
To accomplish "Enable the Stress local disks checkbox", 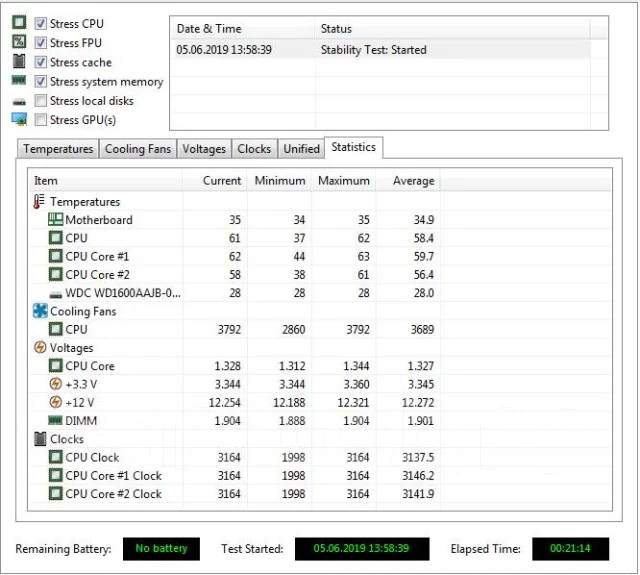I will point(40,100).
